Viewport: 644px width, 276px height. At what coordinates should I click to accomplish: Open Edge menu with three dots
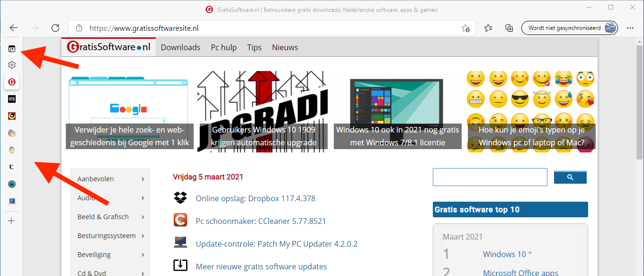click(x=630, y=28)
